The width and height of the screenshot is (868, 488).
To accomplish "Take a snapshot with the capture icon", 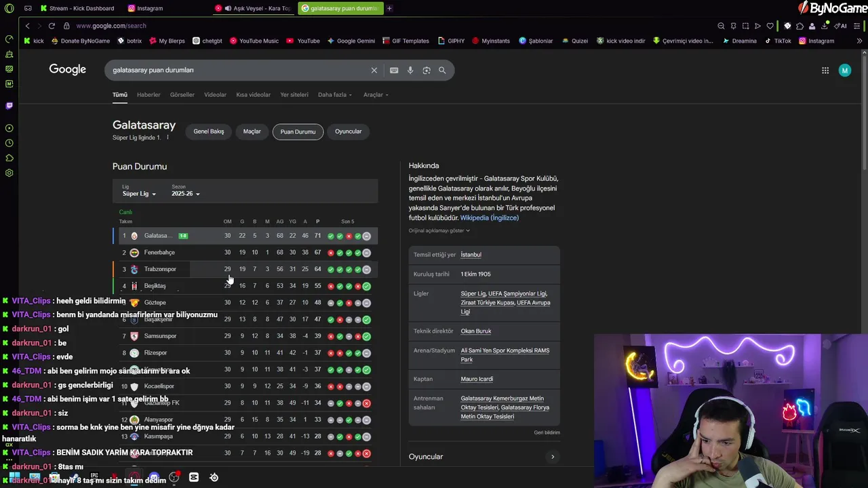I will pyautogui.click(x=745, y=26).
